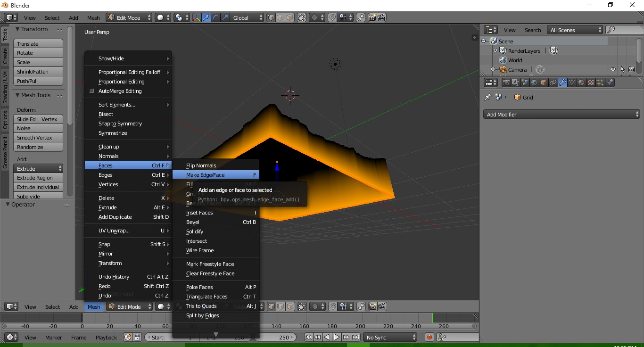Screen dimensions: 644x347
Task: Select the Modifiers wrench tab
Action: pos(562,83)
